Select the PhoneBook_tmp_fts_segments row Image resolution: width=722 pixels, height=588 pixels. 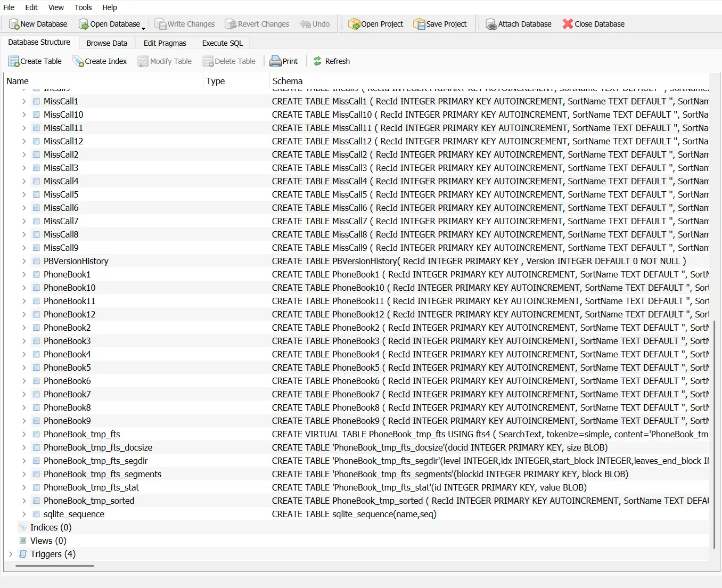[357, 474]
